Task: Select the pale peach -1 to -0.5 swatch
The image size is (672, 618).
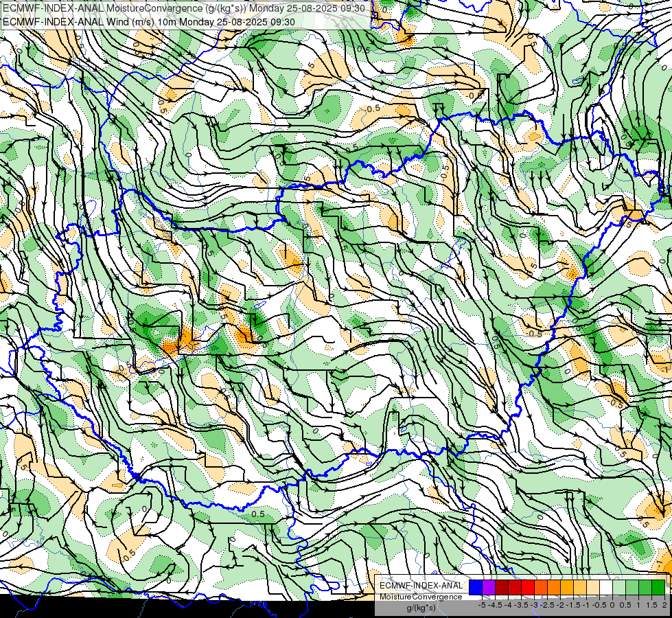Action: coord(593,588)
